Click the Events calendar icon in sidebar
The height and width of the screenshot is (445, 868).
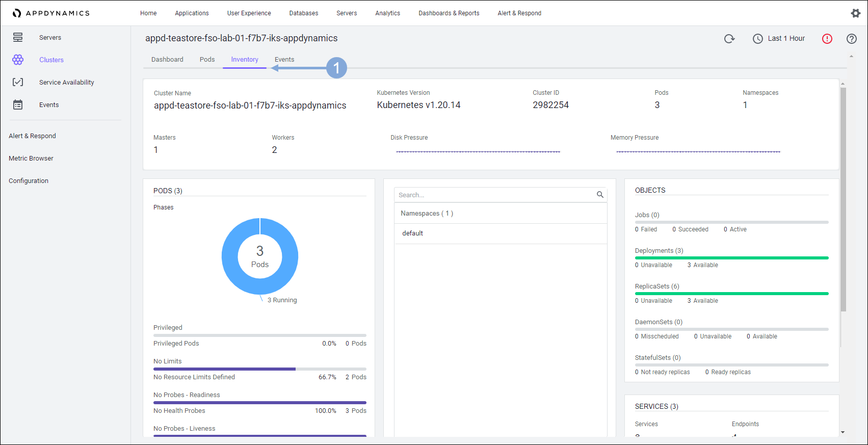pos(18,104)
